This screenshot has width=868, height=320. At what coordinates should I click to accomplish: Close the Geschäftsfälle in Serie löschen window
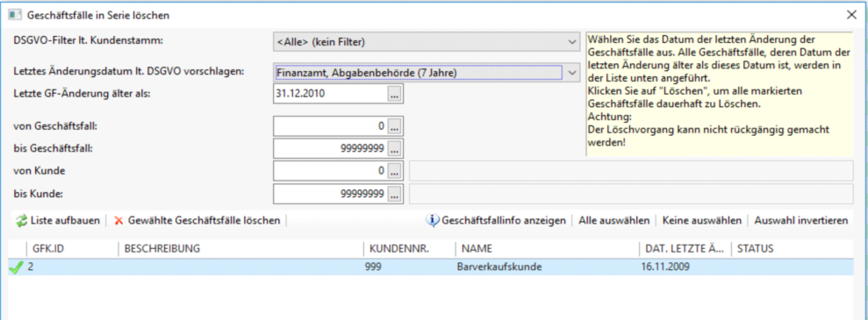(851, 15)
